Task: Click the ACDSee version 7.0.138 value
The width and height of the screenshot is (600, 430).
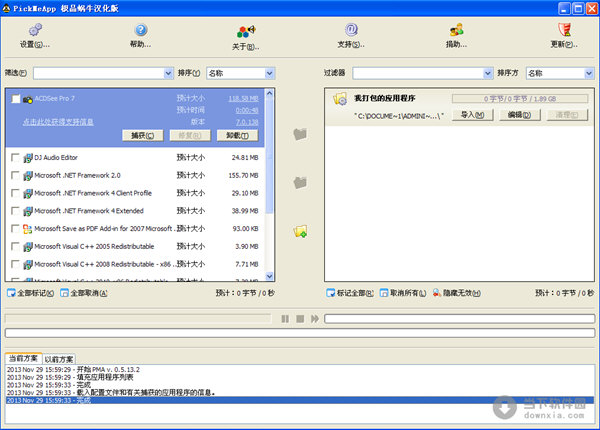Action: pyautogui.click(x=247, y=122)
